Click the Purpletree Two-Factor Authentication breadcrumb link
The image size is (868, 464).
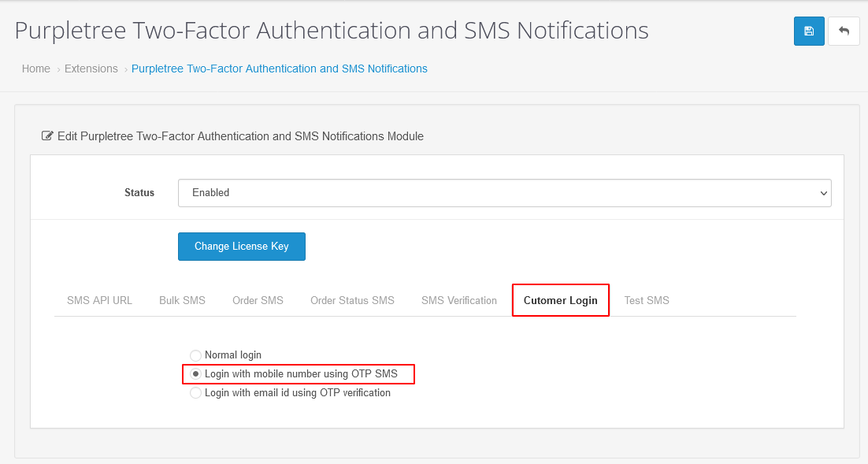(x=280, y=69)
